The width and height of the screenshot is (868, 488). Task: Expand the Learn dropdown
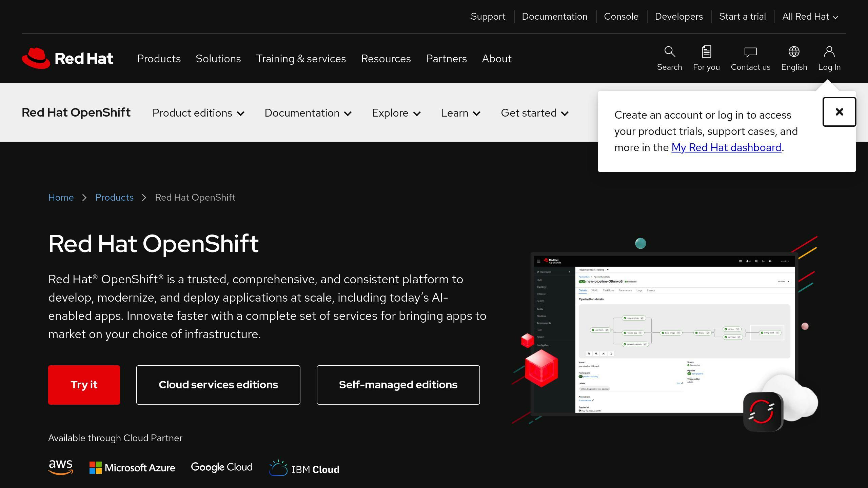[x=460, y=113]
